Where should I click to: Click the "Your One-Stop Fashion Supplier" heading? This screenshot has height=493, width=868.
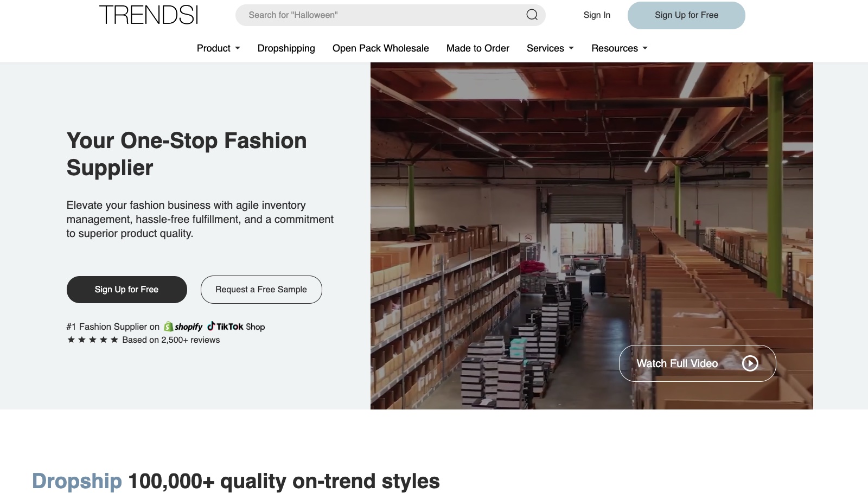187,154
